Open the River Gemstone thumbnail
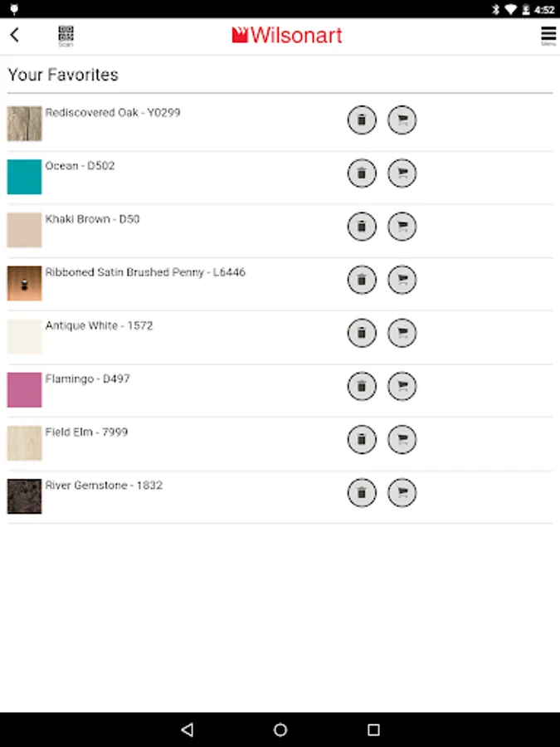 pos(24,496)
